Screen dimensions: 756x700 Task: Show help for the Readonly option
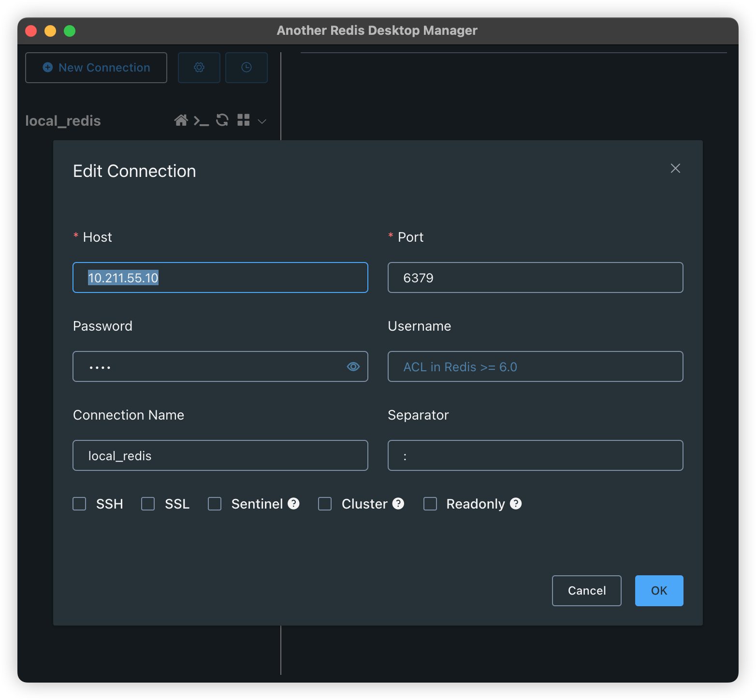516,504
